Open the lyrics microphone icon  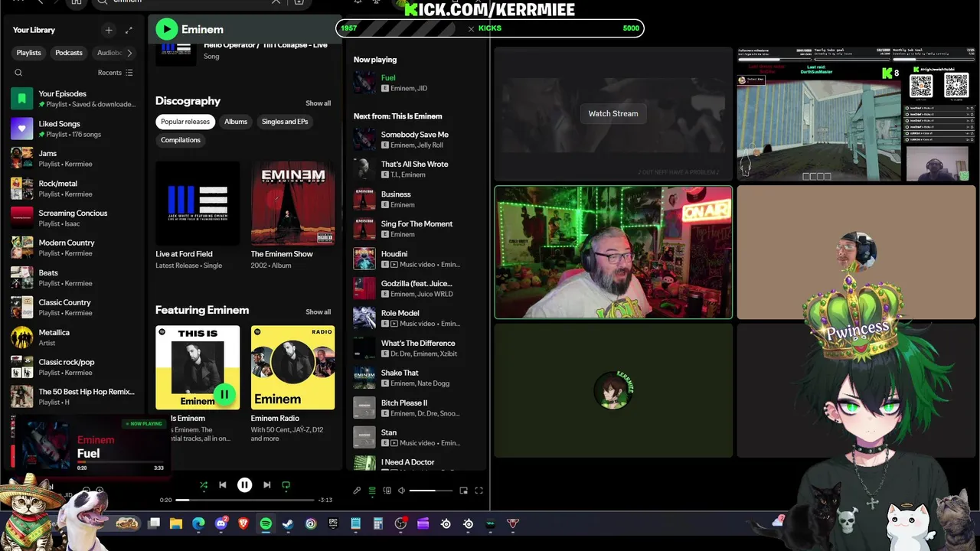coord(357,491)
